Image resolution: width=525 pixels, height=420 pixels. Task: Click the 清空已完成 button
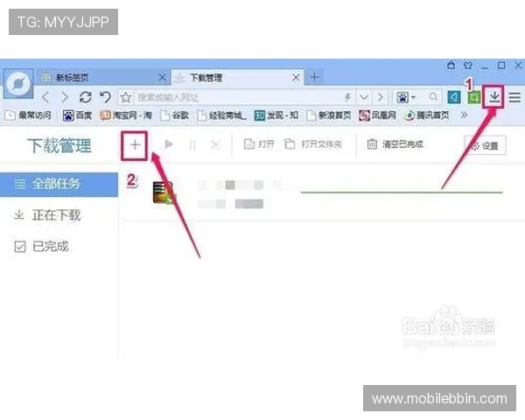pos(395,144)
